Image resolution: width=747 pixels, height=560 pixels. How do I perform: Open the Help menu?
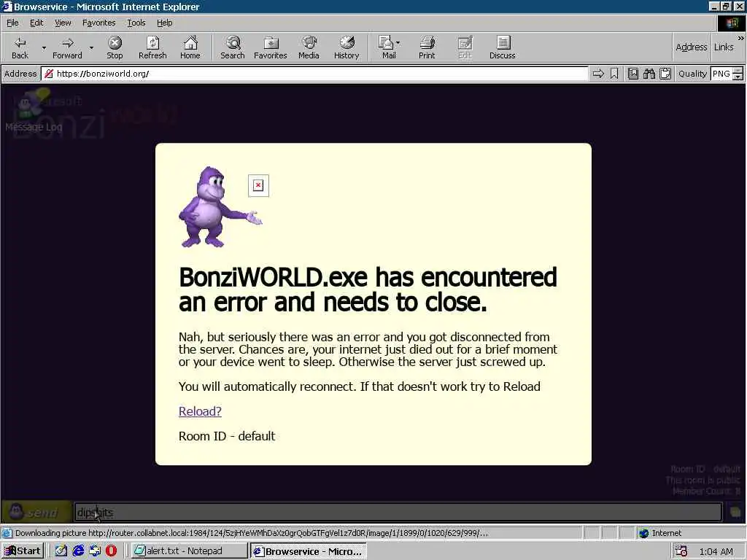click(164, 23)
